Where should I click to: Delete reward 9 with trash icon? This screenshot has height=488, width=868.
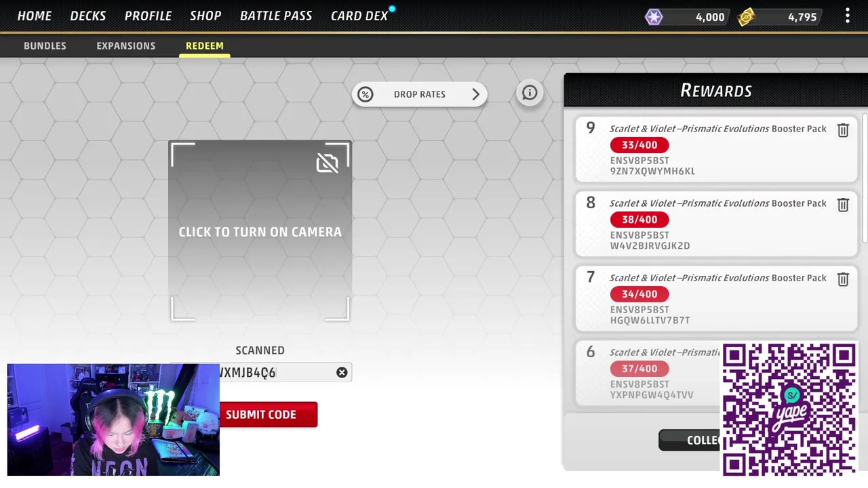843,130
